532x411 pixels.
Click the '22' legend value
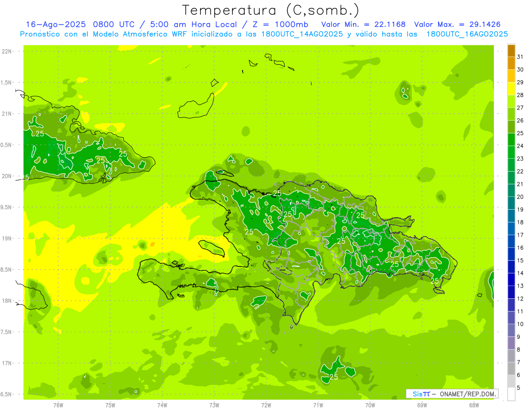click(520, 172)
